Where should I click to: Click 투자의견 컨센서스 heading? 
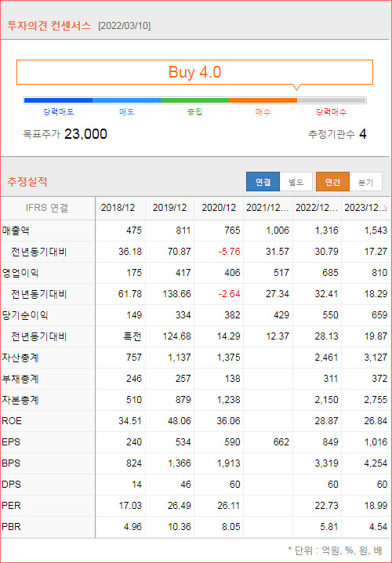tap(49, 26)
